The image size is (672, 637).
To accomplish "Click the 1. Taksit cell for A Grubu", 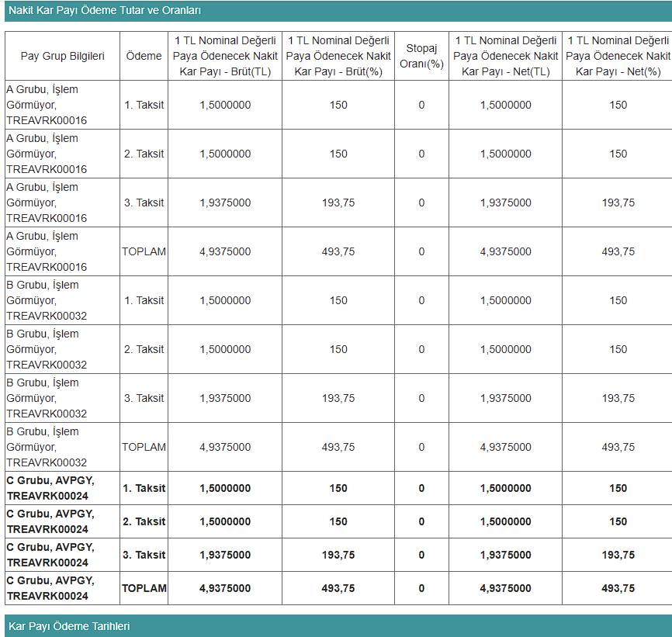I will tap(144, 105).
